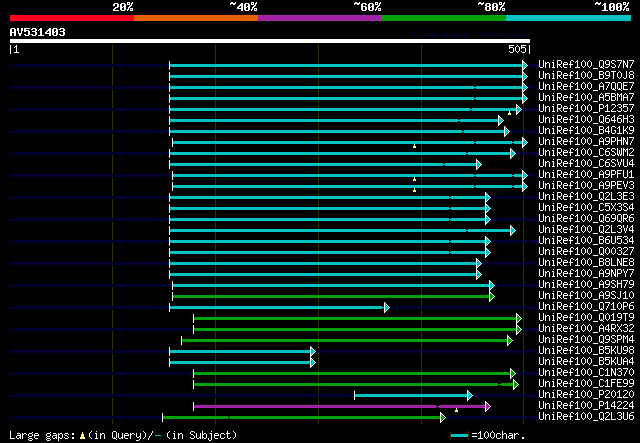Viewport: 640px width, 443px height.
Task: Select the UniRef100_B5KU98 label
Action: coord(586,351)
